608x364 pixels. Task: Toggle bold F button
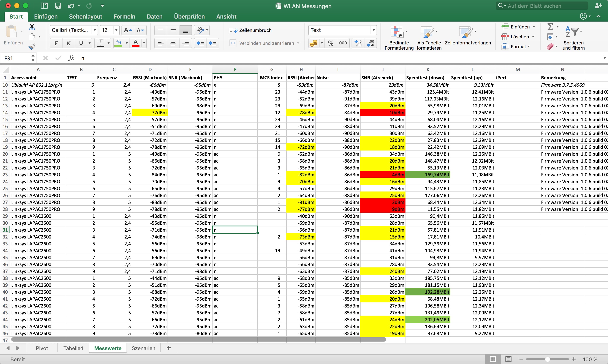(56, 43)
